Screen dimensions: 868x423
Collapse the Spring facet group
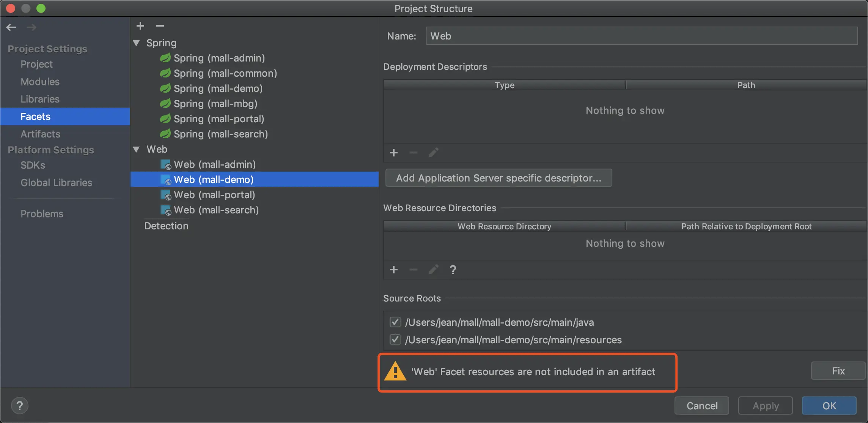click(137, 43)
